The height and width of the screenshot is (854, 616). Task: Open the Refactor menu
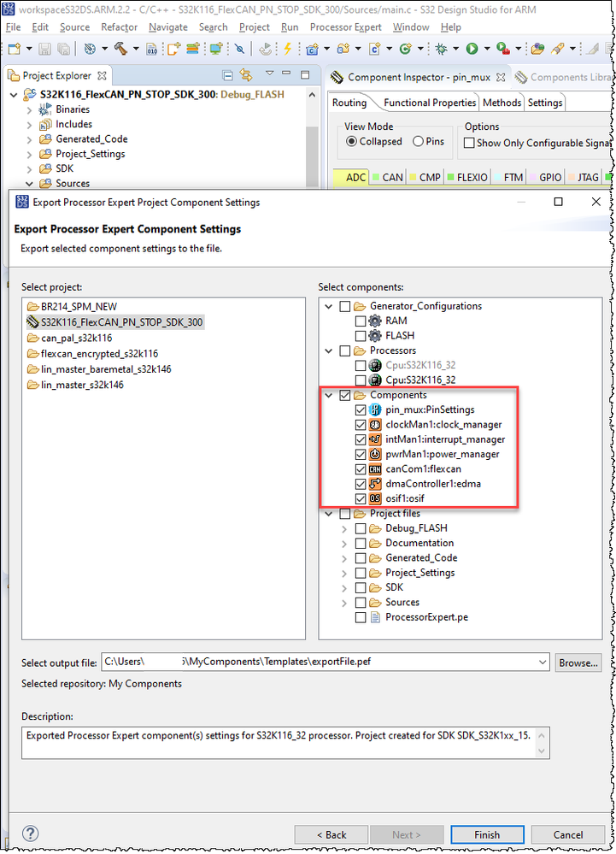(x=119, y=27)
